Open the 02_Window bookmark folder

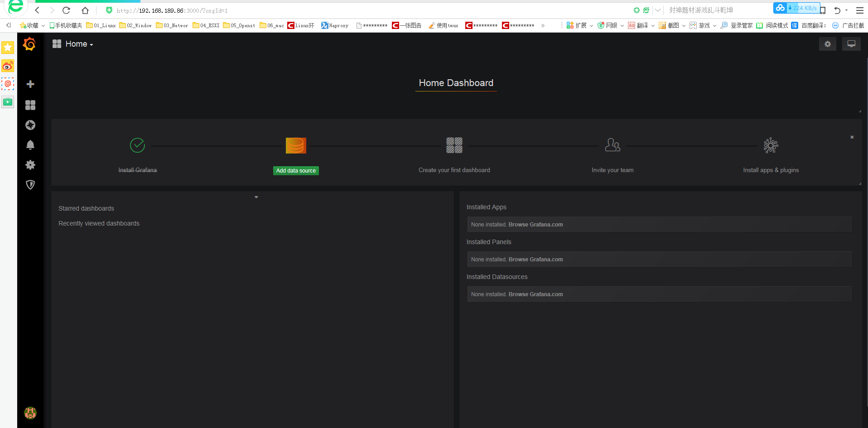pyautogui.click(x=135, y=25)
